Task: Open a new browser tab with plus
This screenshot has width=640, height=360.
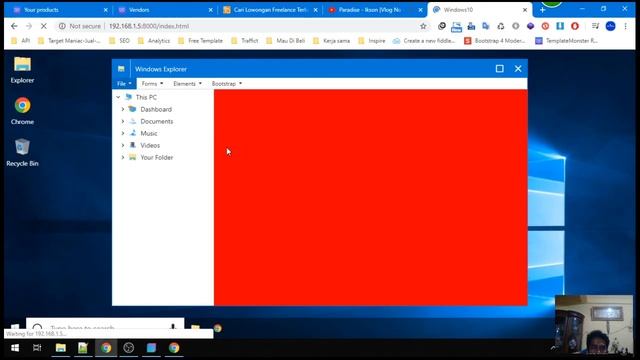Action: (x=542, y=10)
